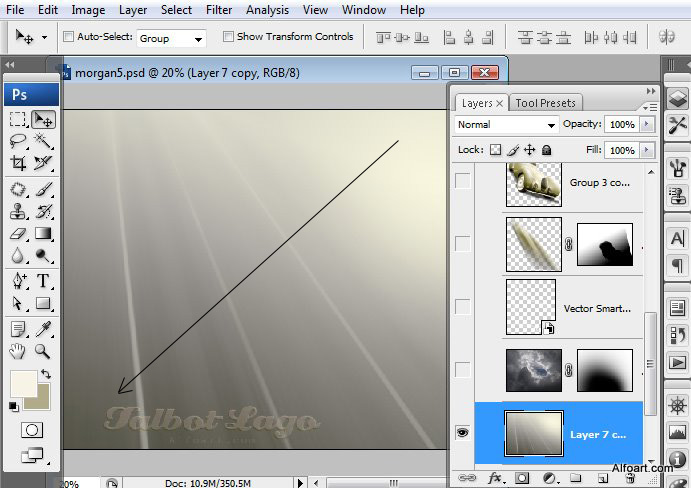Expand the Opacity slider arrow

point(647,125)
